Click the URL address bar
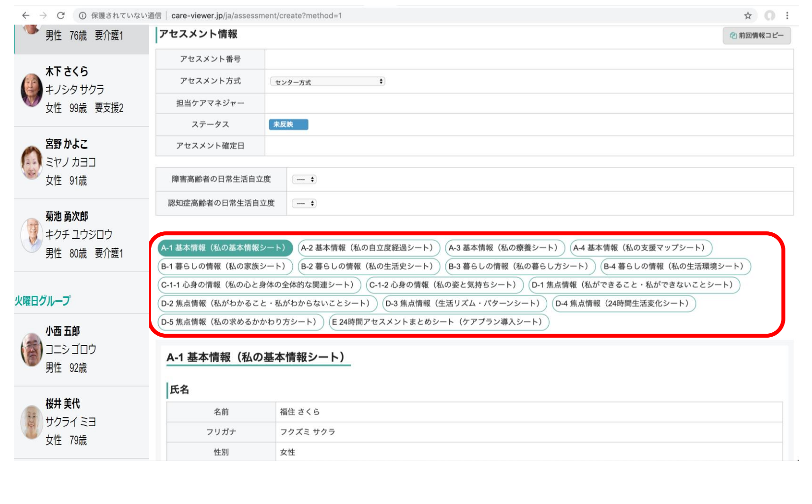812x504 pixels. 443,16
